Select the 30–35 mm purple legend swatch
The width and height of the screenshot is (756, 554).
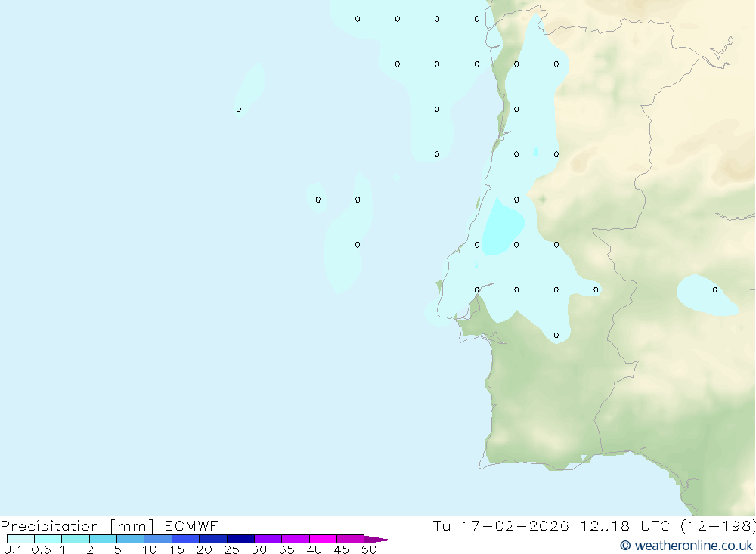point(268,539)
